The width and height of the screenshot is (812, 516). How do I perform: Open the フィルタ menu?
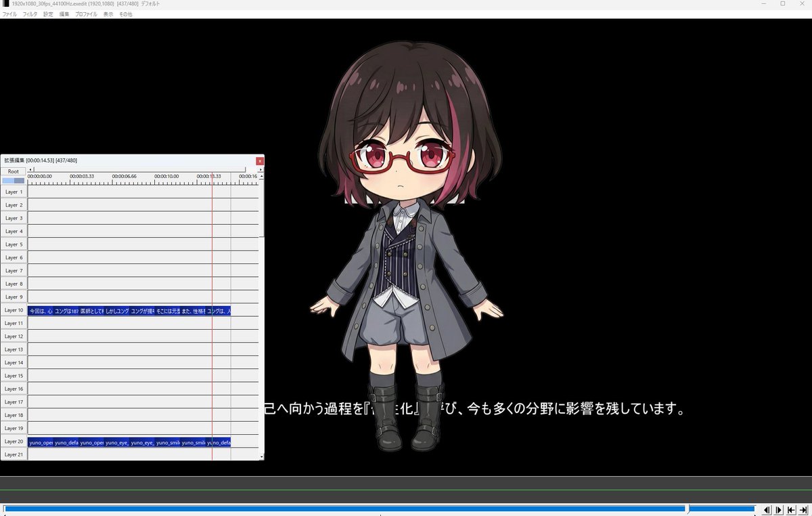[30, 14]
